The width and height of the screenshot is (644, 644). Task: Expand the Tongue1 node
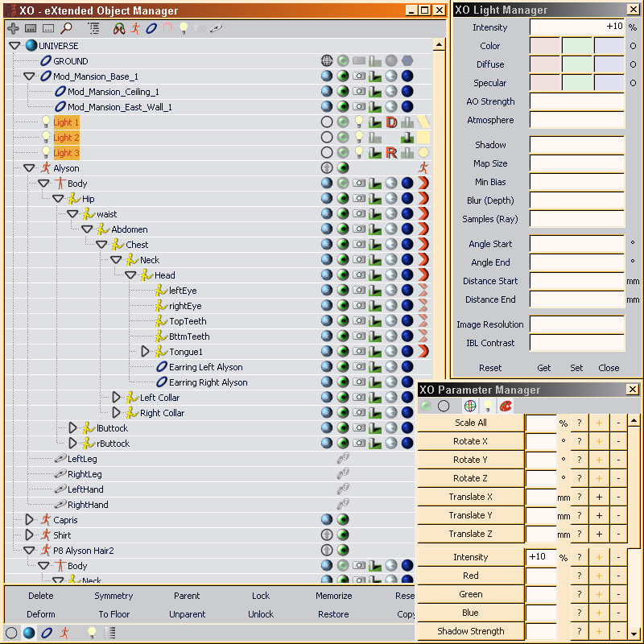(145, 352)
